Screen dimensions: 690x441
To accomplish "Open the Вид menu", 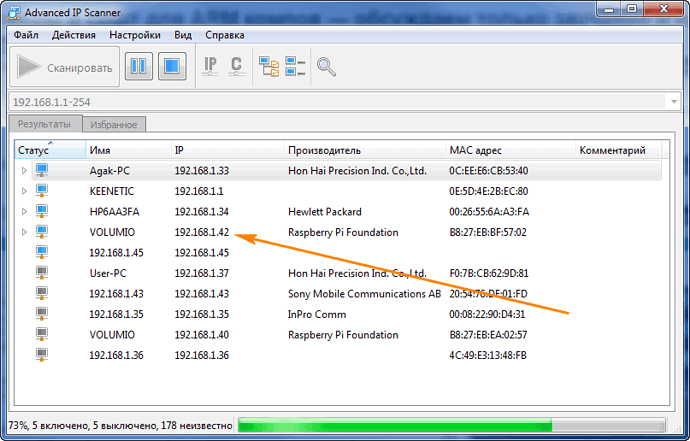I will (x=183, y=35).
